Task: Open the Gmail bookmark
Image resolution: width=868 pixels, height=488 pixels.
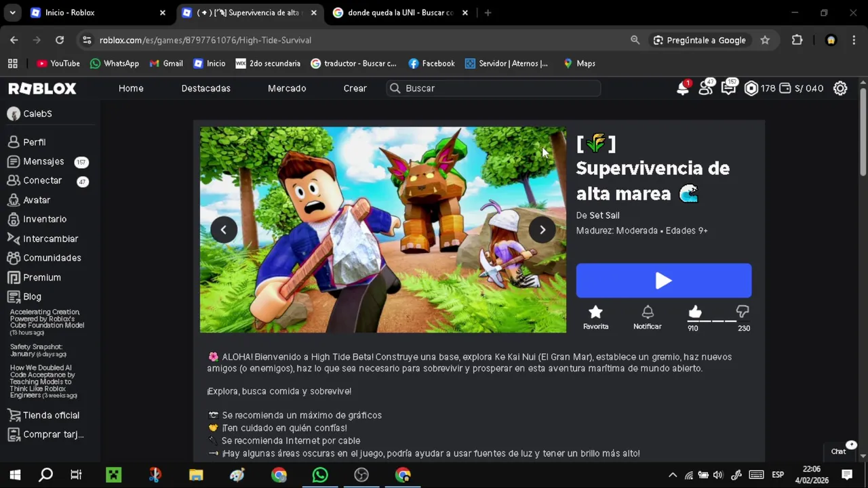Action: coord(166,63)
